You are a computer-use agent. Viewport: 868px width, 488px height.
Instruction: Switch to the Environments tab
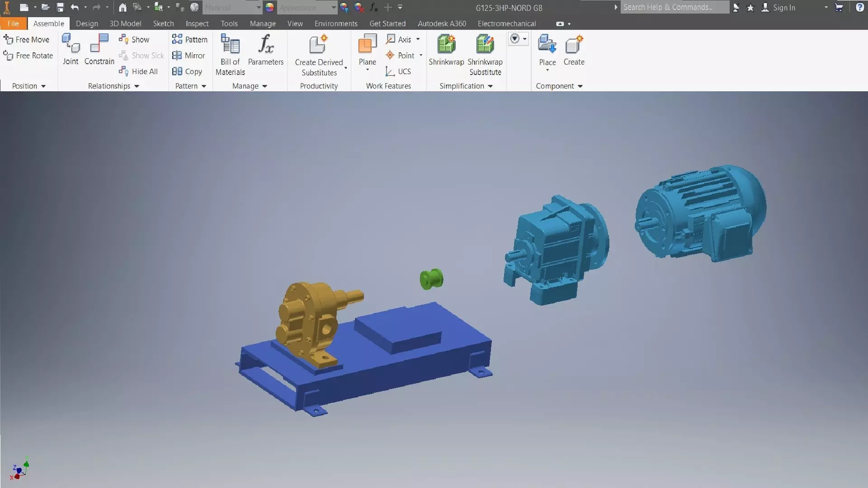(x=336, y=23)
